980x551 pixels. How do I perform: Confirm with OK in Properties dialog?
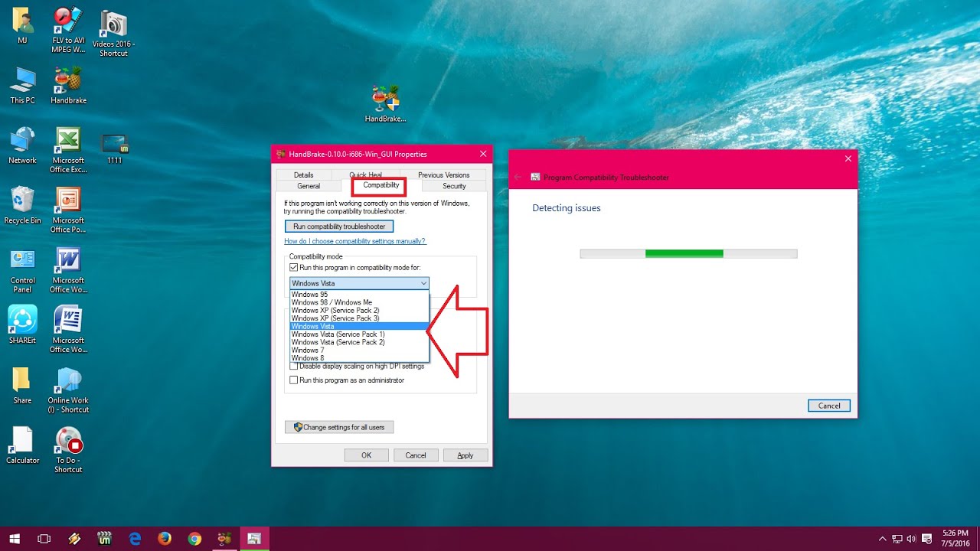pyautogui.click(x=366, y=455)
